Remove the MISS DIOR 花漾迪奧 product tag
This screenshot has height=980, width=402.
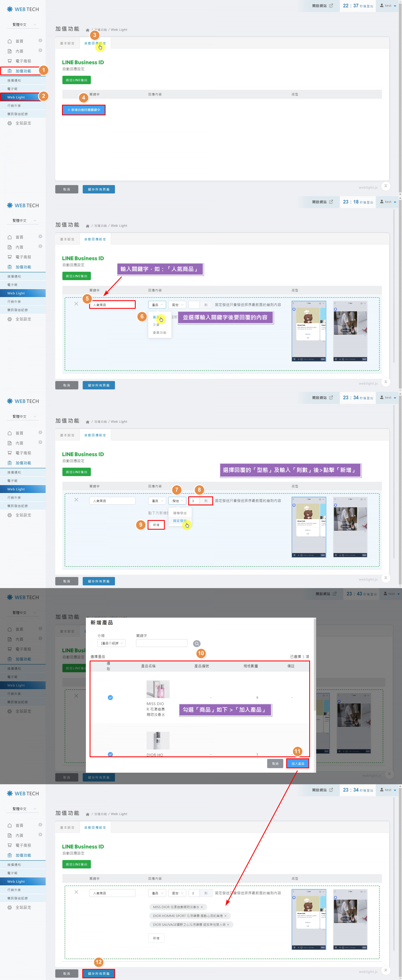click(202, 907)
